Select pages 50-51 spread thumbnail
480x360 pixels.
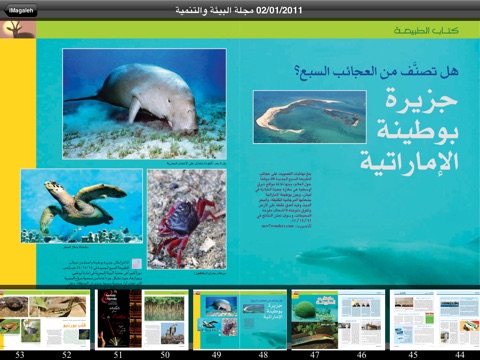coord(142,320)
